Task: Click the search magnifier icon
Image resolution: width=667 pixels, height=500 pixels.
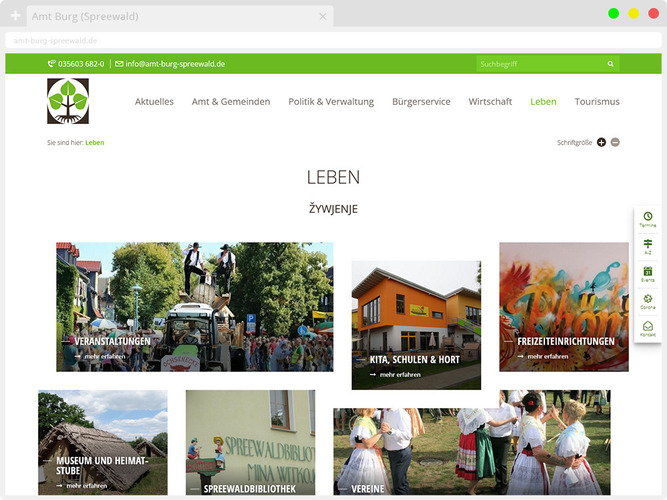Action: pos(610,64)
